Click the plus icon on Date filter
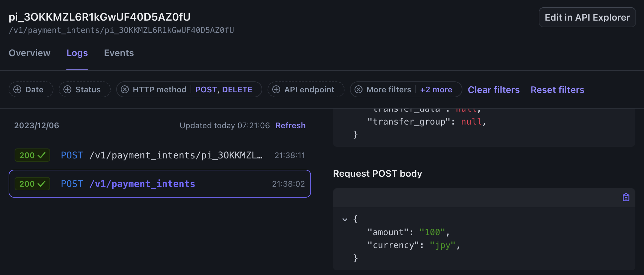Viewport: 644px width, 275px height. tap(17, 90)
